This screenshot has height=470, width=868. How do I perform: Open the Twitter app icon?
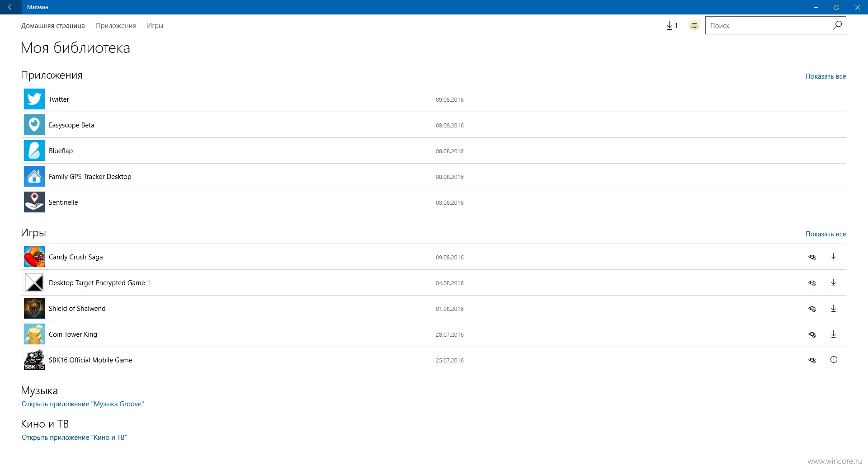click(34, 99)
